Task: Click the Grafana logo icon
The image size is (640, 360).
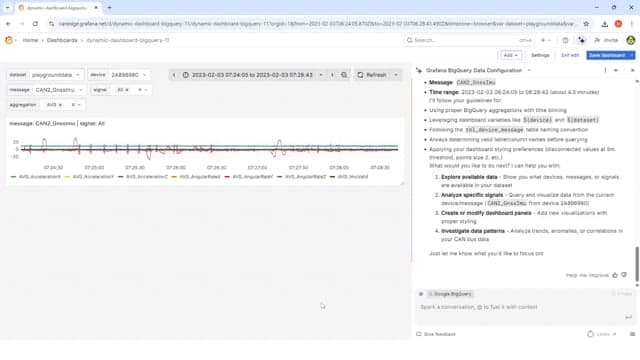Action: pos(9,40)
